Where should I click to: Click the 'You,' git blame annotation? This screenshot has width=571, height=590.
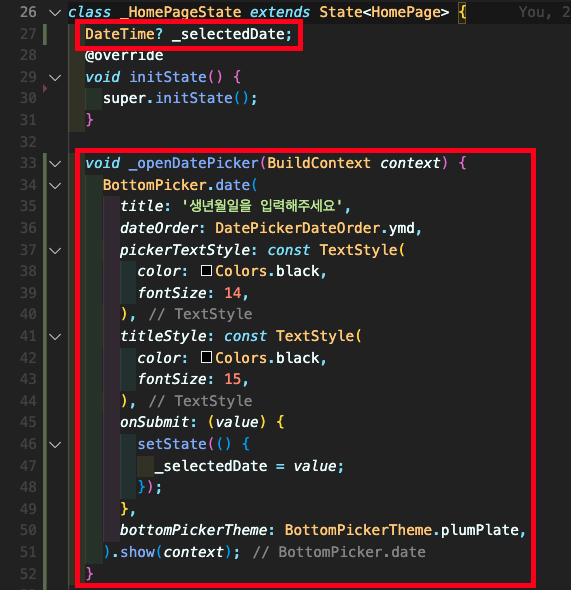click(535, 12)
